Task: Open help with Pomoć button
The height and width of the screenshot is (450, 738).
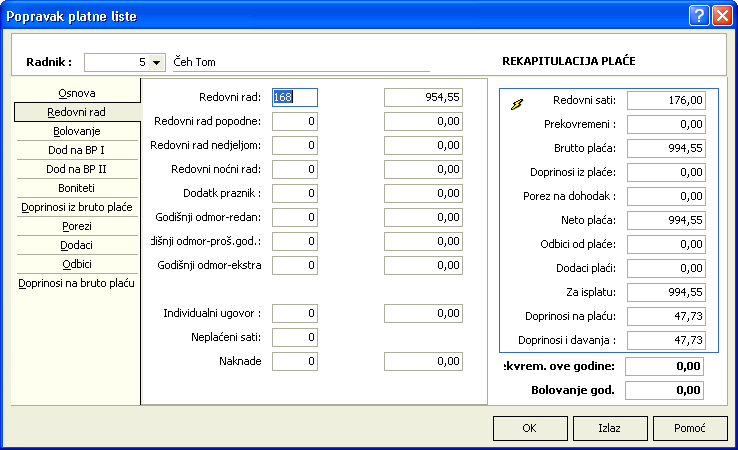Action: click(690, 428)
